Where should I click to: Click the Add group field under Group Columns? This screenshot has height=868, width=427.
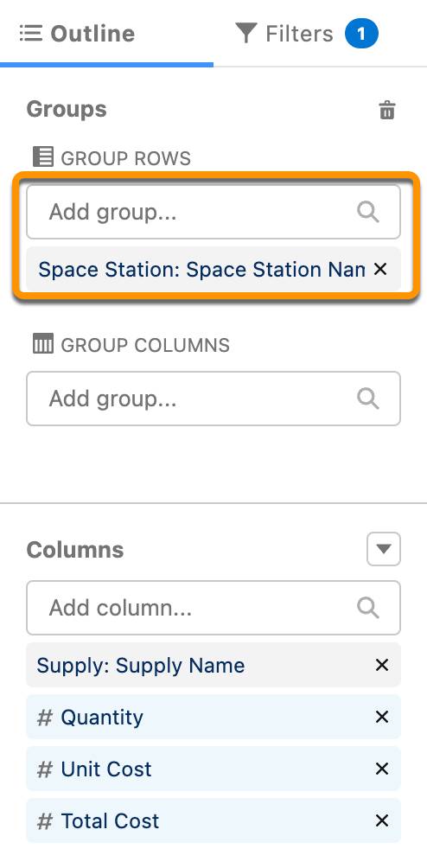point(213,399)
